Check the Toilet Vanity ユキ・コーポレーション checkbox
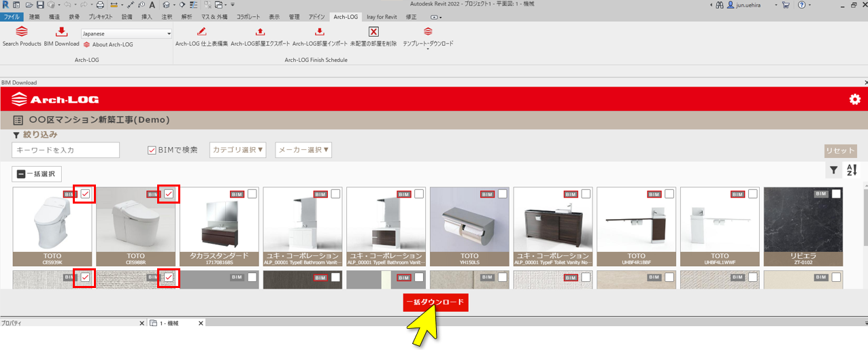Image resolution: width=868 pixels, height=350 pixels. pos(586,194)
